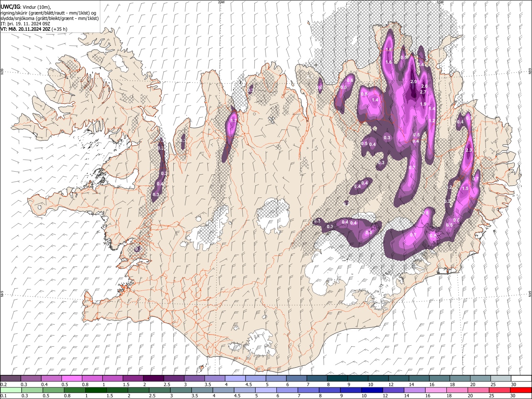Click the 2.3 value in the eastern snow band

click(469, 150)
